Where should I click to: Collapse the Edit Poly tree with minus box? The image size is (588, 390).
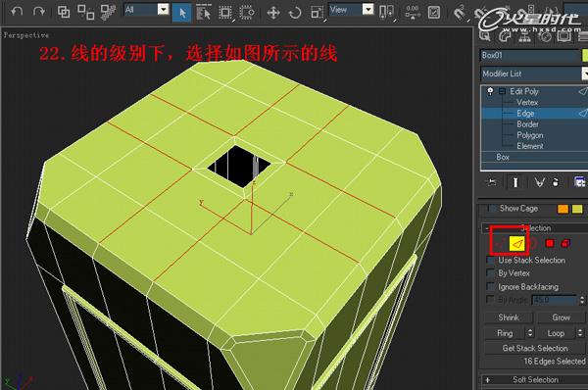click(x=502, y=91)
